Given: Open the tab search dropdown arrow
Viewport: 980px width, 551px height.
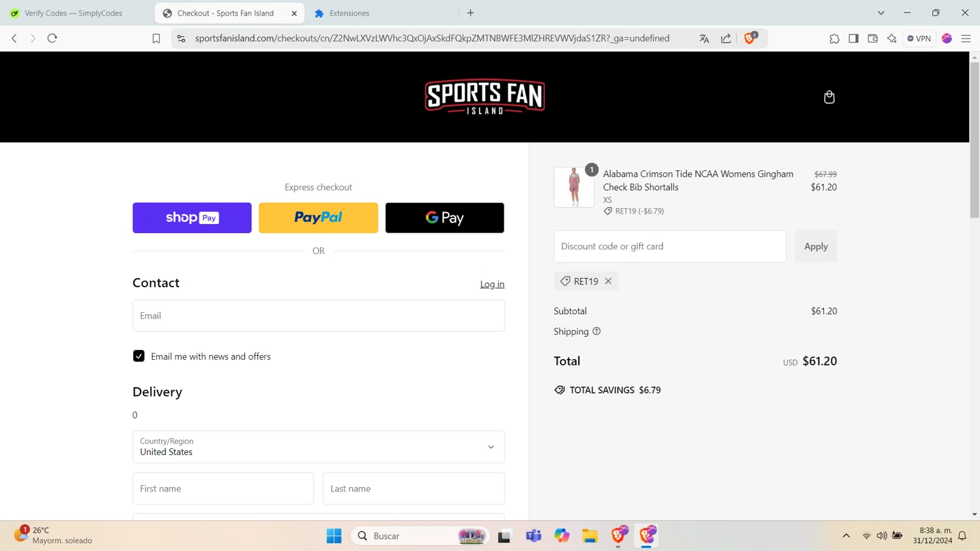Looking at the screenshot, I should (x=881, y=13).
